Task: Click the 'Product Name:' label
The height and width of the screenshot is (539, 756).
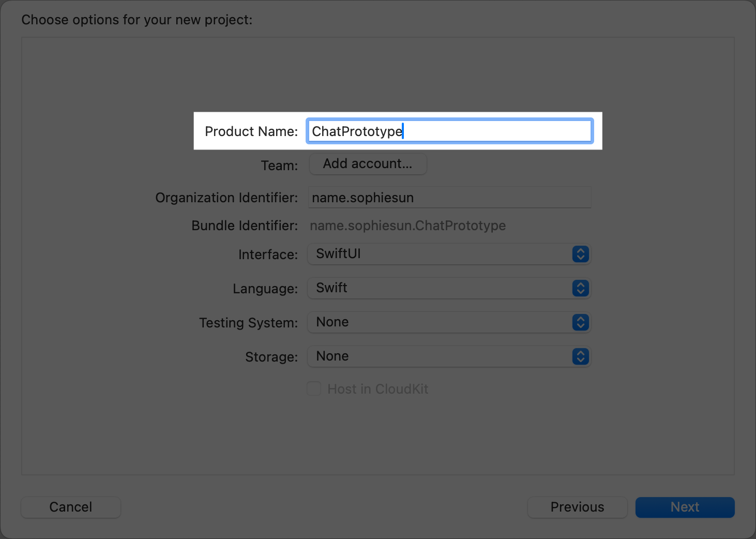Action: [251, 131]
